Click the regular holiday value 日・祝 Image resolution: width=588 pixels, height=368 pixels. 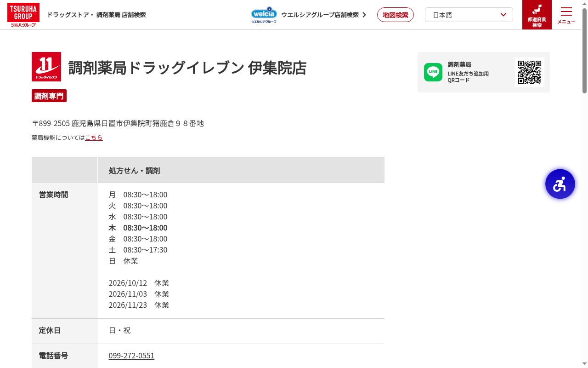119,330
